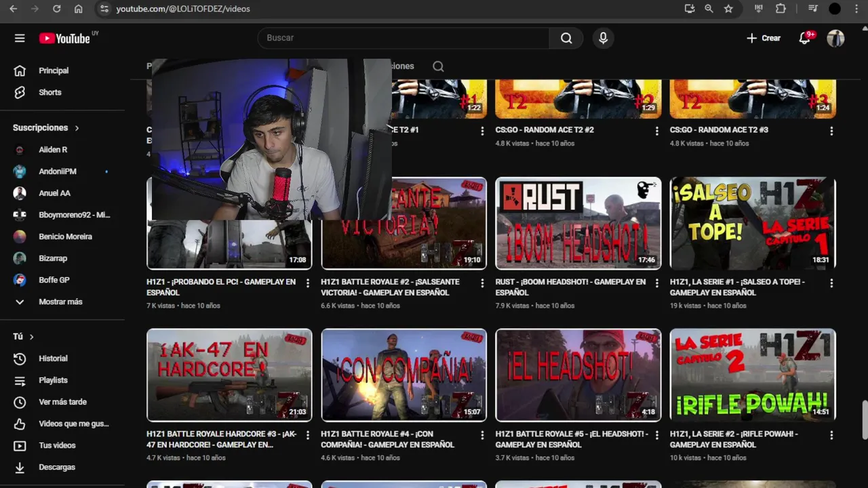Play the ¡AK-47 EN HARDCORE! thumbnail
This screenshot has width=868, height=488.
coord(229,375)
